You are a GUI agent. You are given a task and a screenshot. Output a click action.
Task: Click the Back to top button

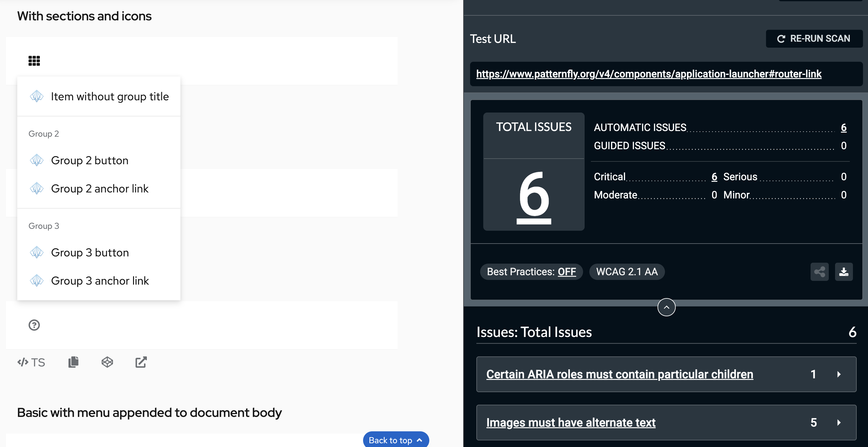396,440
